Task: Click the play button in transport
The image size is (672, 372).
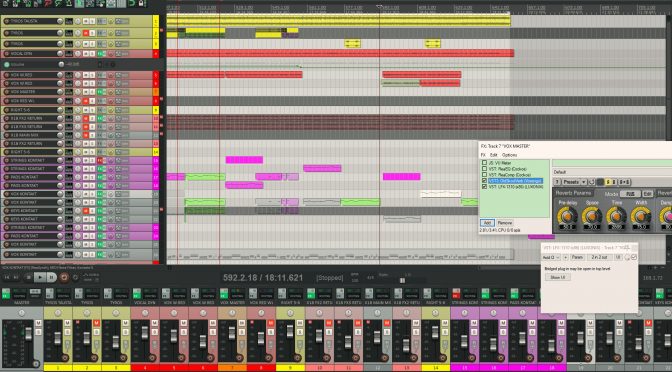Action: 40,277
